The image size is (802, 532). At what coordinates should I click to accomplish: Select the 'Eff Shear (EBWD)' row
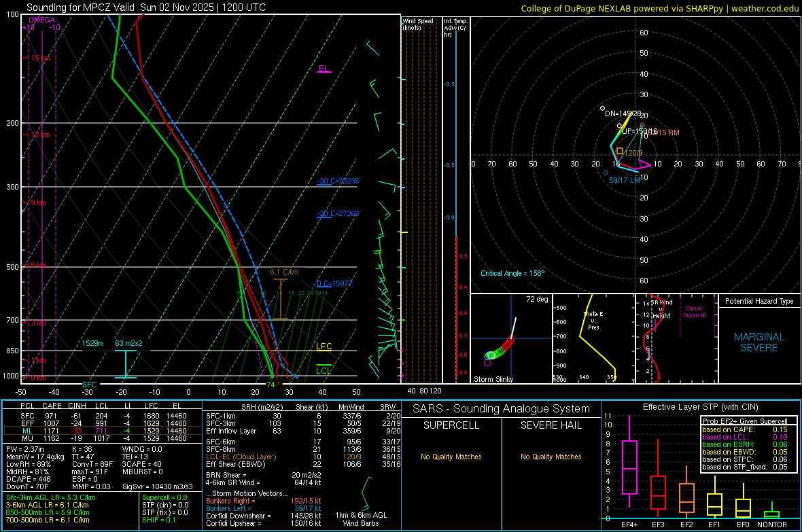(x=303, y=465)
